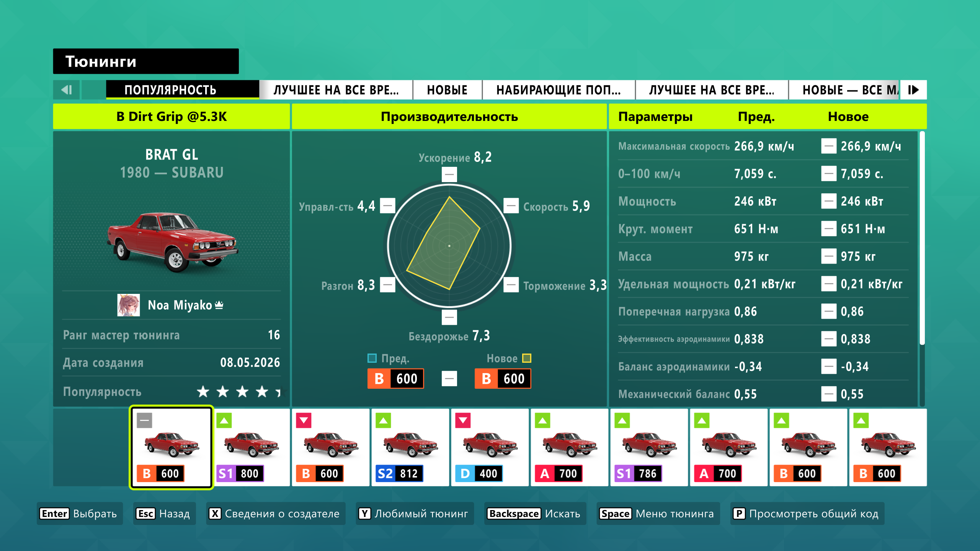
Task: Click the Noa Miyako avatar picture
Action: [128, 305]
